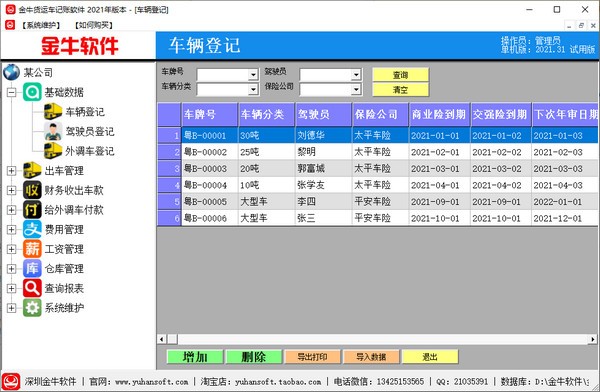Viewport: 600px width, 392px height.
Task: Click the 车牌号 column header
Action: tap(210, 114)
